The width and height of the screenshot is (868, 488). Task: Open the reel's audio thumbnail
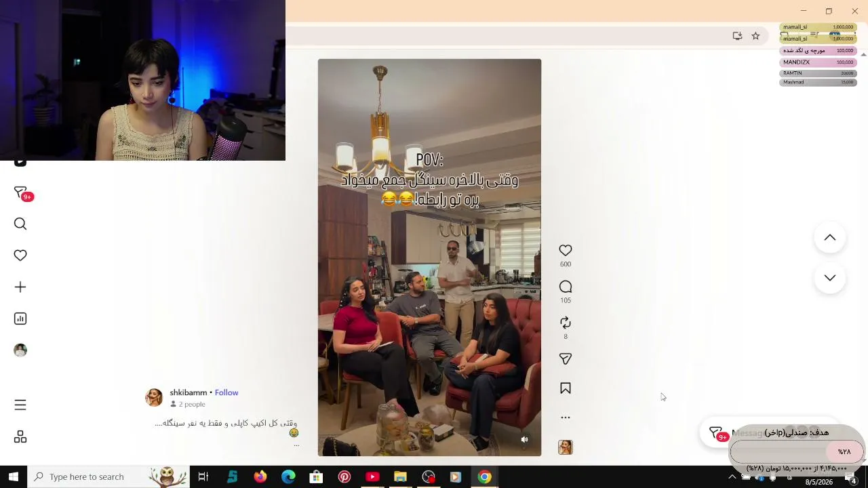point(566,447)
